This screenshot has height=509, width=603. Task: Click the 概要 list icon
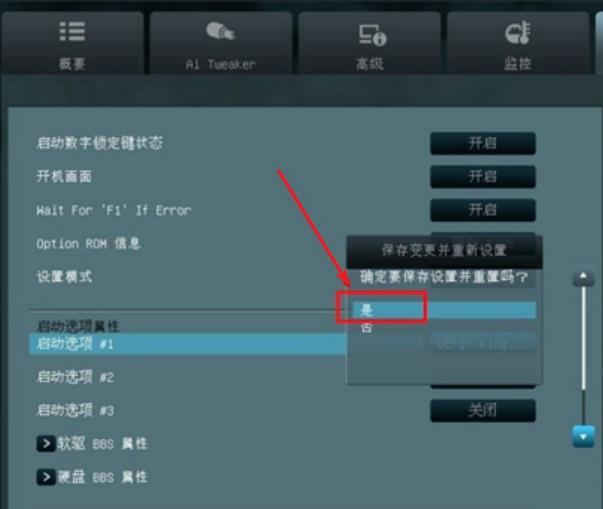pos(72,32)
